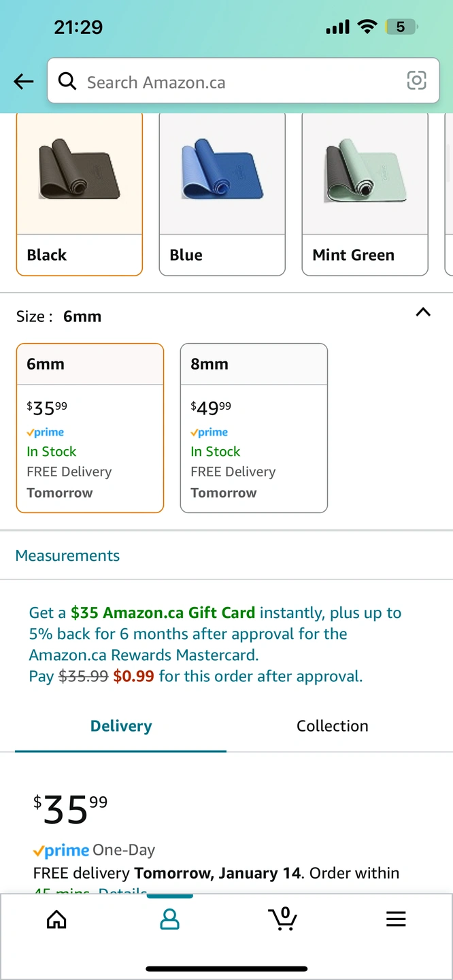
Task: Open the Measurements link
Action: click(67, 555)
